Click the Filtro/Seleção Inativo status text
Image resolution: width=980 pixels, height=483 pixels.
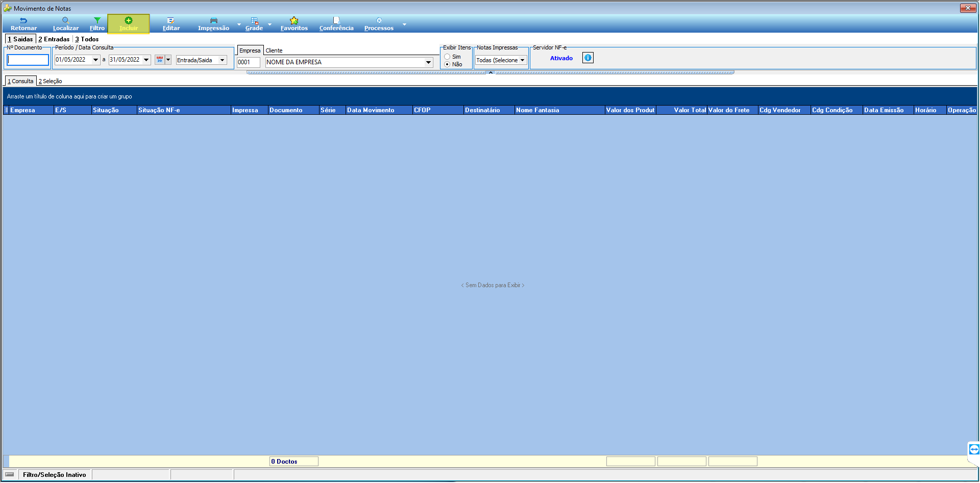point(55,475)
